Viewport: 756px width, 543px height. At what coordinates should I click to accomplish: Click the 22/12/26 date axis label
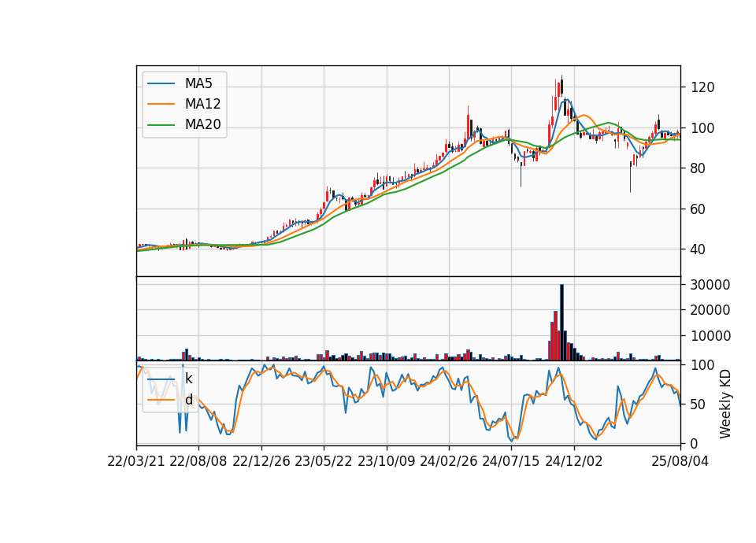pos(261,461)
